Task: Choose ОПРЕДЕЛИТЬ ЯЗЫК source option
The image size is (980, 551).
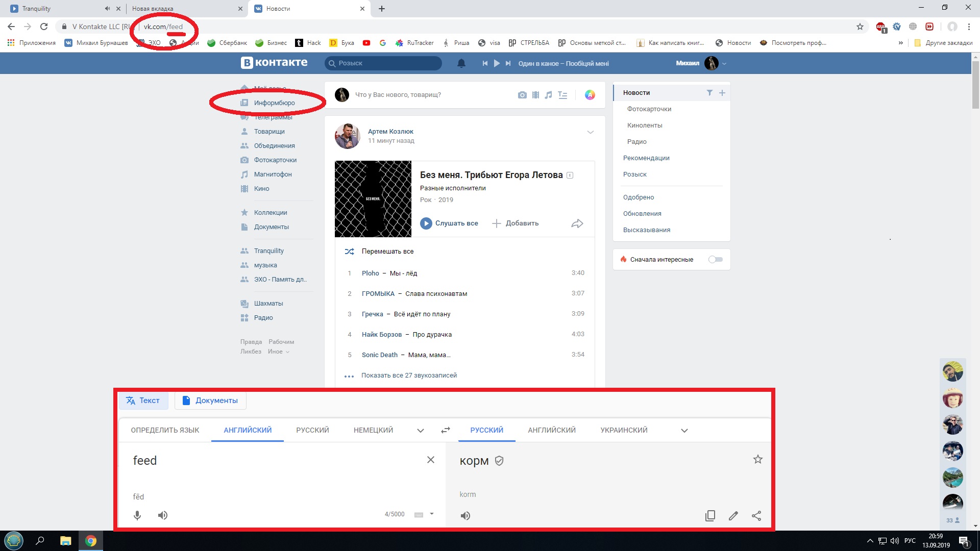Action: pos(165,430)
